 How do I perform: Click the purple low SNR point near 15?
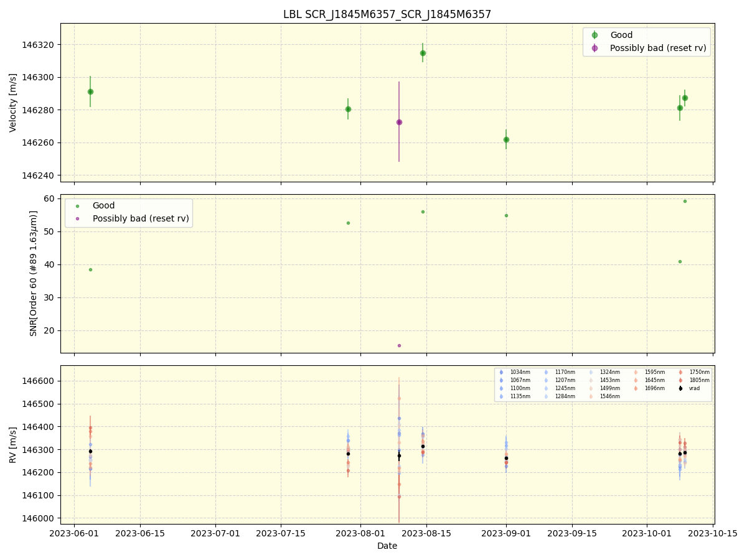[399, 345]
